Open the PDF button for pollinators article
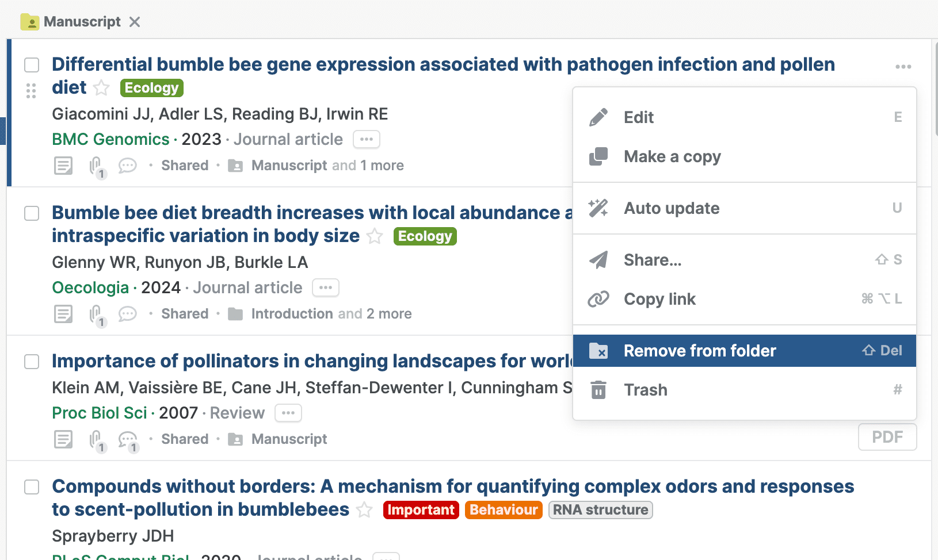938x560 pixels. [x=887, y=437]
